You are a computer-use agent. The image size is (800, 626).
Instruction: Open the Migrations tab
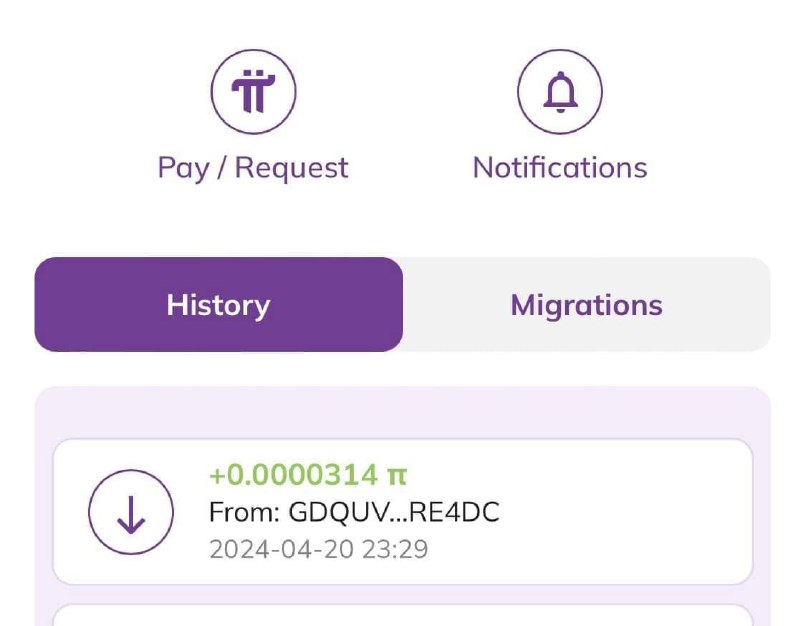click(x=586, y=305)
